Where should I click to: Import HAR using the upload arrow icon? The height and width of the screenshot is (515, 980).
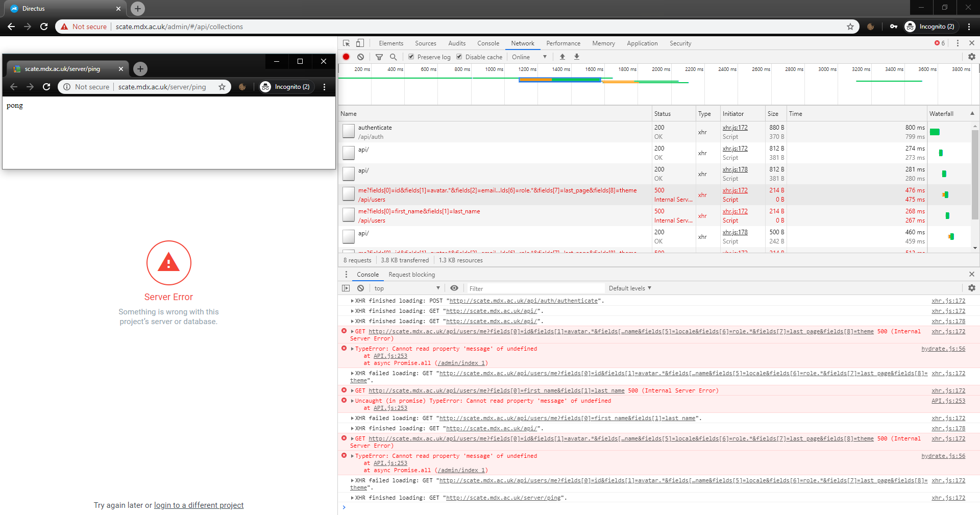(562, 57)
